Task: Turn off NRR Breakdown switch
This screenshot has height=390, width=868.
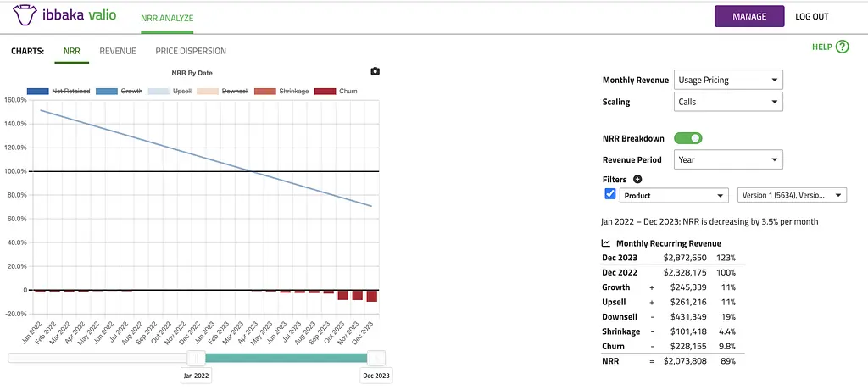Action: click(x=687, y=138)
